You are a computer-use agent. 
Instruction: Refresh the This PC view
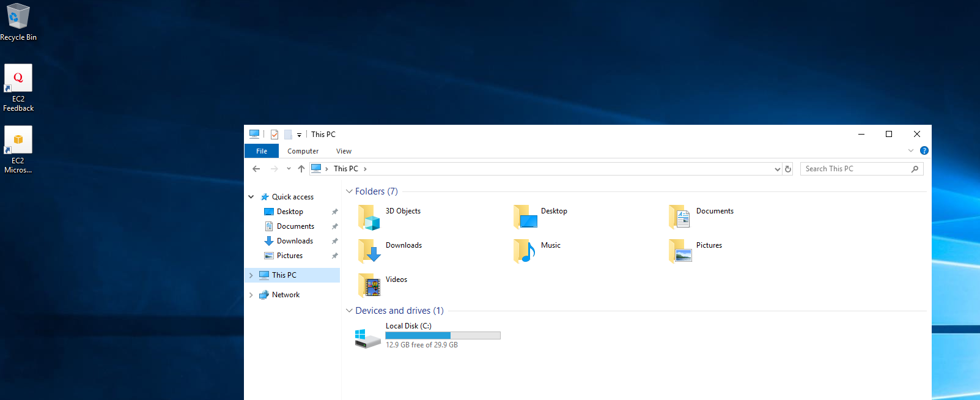788,169
